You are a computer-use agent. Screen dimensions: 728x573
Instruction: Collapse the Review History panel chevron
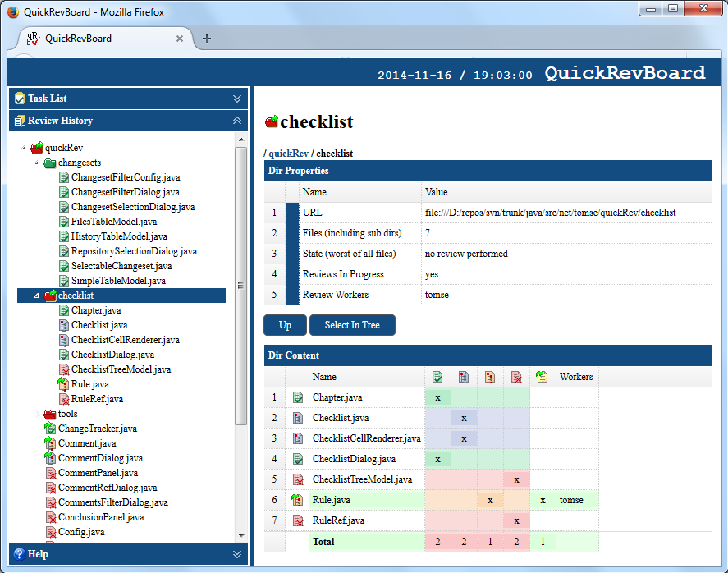(237, 121)
